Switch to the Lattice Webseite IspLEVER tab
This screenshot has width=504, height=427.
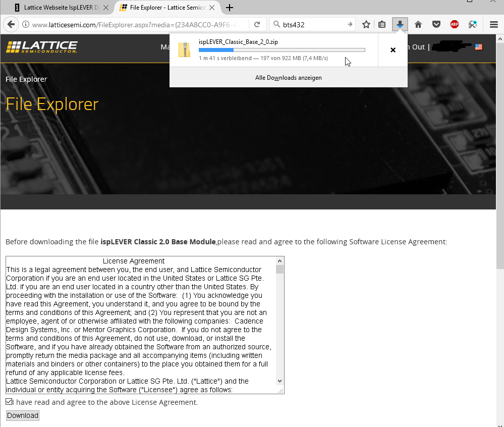(x=62, y=8)
